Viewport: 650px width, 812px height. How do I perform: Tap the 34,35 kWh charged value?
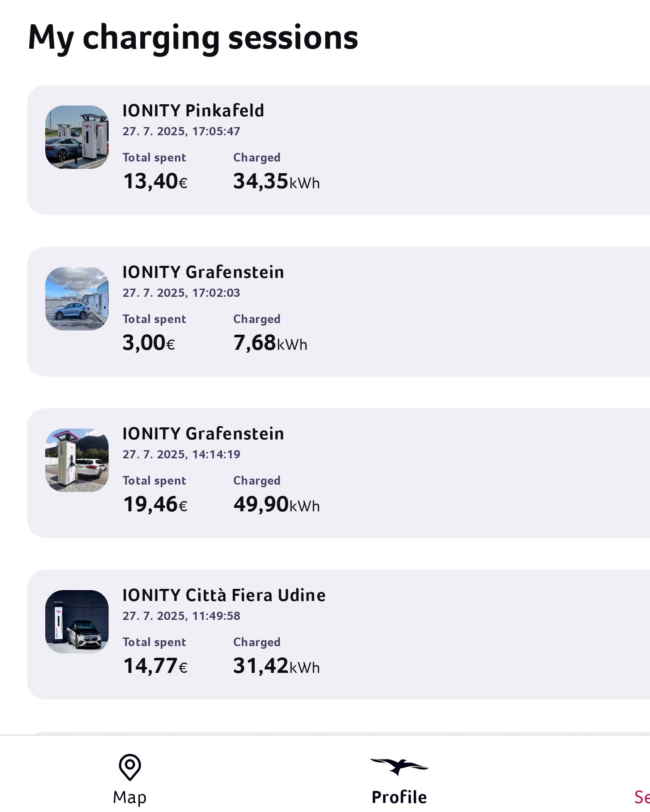pos(277,181)
